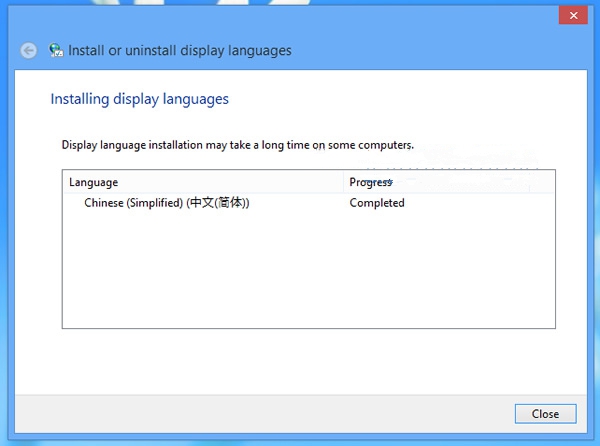Click the Install or uninstall display languages title

tap(180, 50)
